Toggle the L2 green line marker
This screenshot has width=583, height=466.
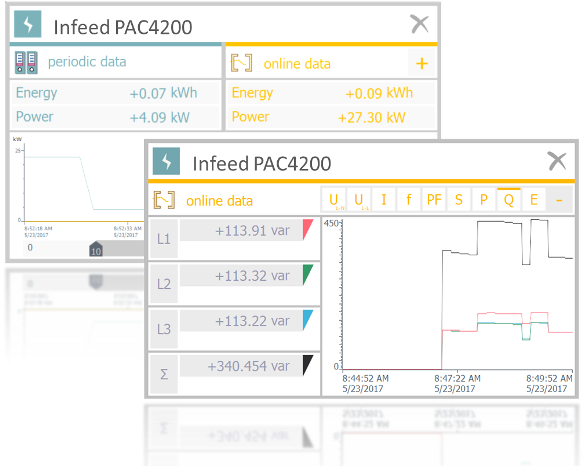click(308, 274)
